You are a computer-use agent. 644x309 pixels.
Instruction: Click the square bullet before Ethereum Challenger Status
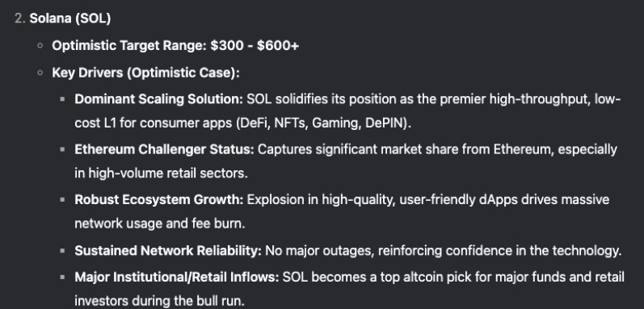pyautogui.click(x=62, y=149)
